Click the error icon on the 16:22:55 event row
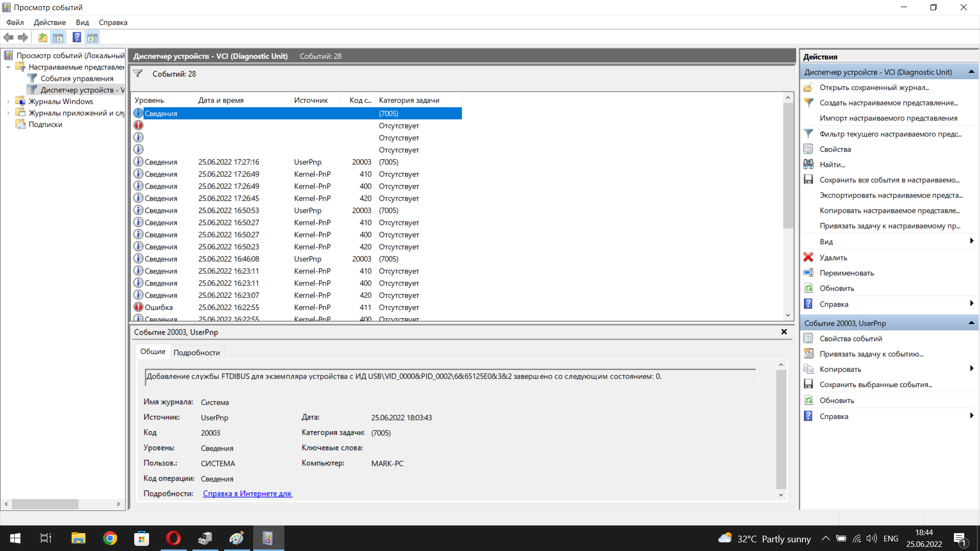Screen dimensions: 980x551 pos(138,307)
